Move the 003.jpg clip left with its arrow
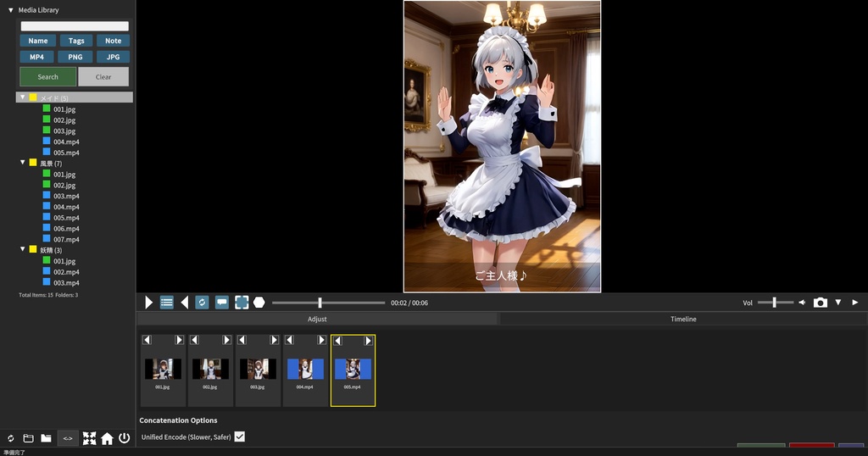 tap(242, 340)
